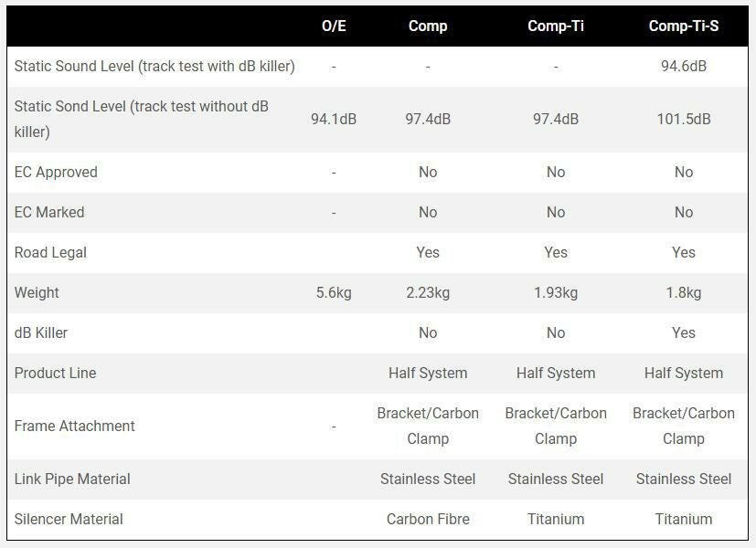The image size is (756, 548).
Task: Click the 1.93kg weight value
Action: 556,292
